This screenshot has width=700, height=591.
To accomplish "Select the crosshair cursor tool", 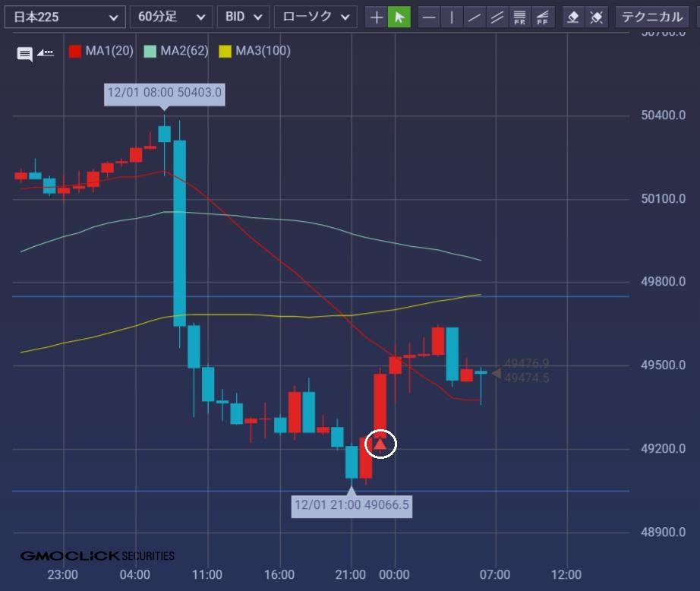I will click(377, 17).
